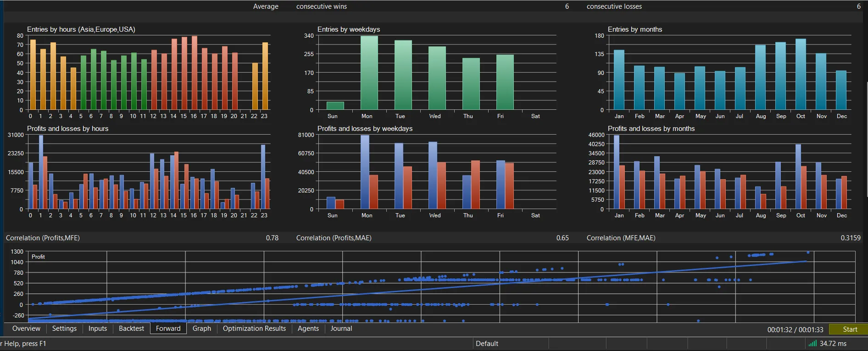Click the elapsed time 00:01:32 indicator
This screenshot has width=868, height=351.
pos(779,330)
